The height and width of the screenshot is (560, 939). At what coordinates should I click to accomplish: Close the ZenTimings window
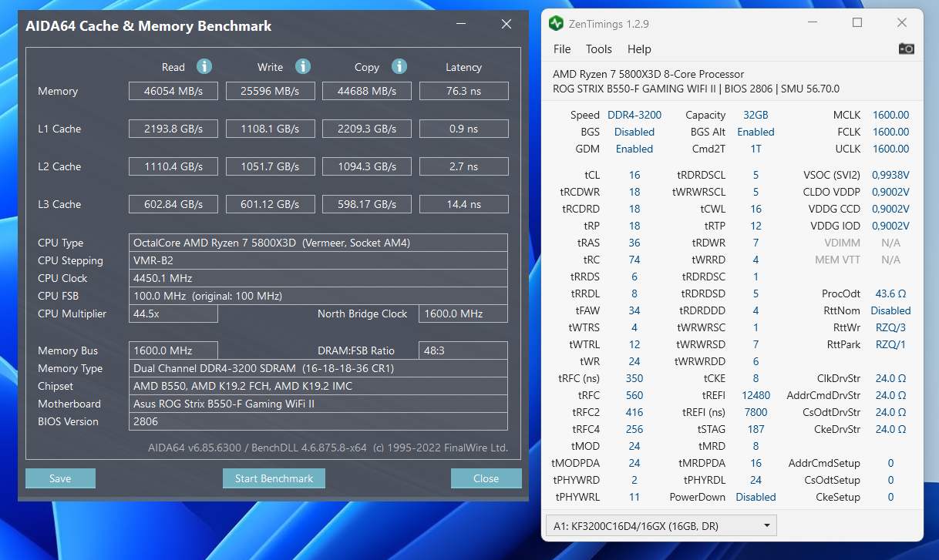point(902,23)
